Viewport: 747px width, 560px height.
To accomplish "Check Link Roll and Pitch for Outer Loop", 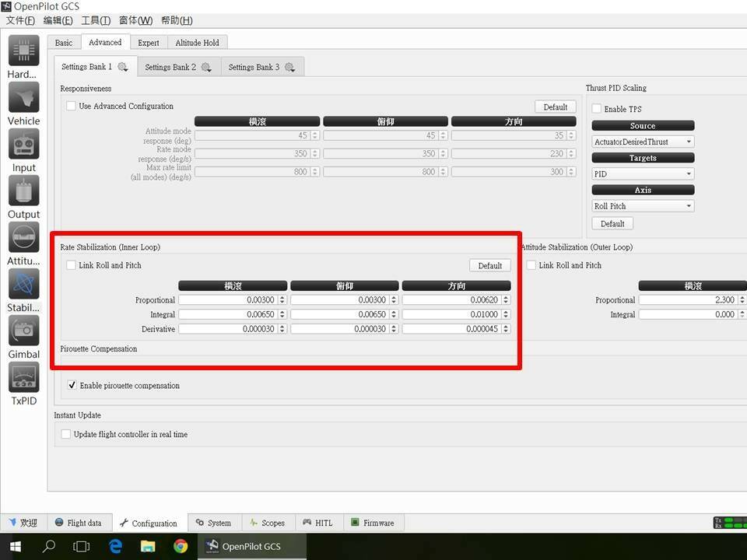I will coord(531,264).
